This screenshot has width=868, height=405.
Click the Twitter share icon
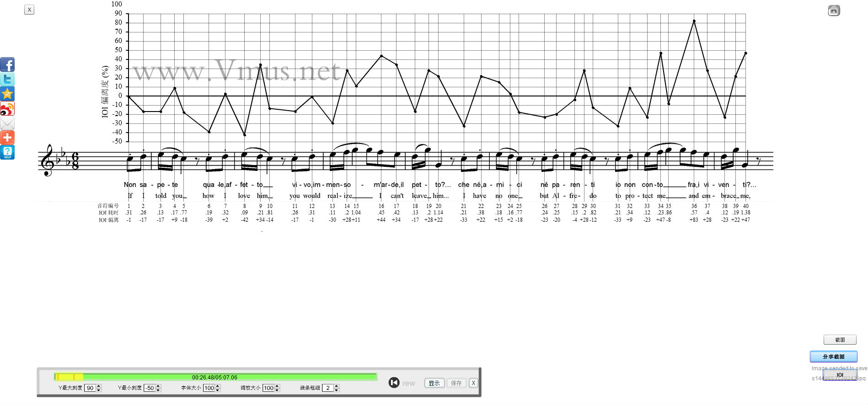7,79
